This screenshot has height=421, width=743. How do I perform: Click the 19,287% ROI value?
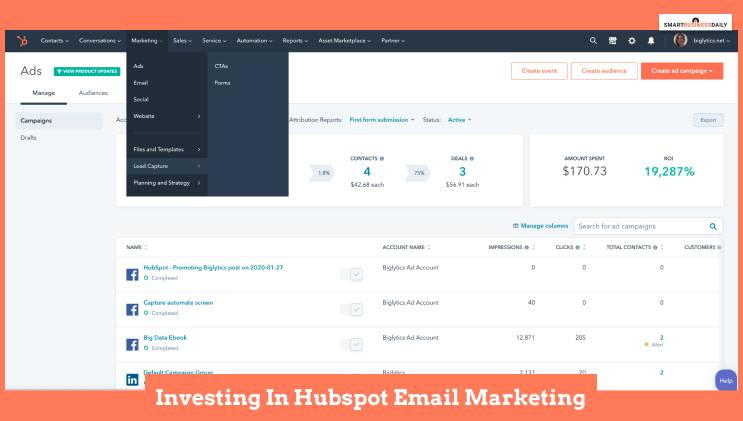pos(669,171)
